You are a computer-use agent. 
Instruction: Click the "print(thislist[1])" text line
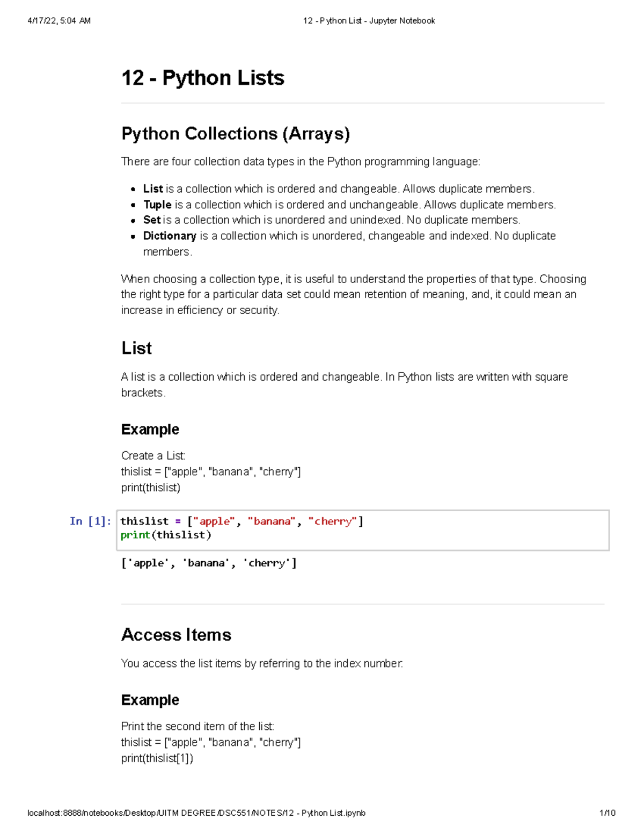click(x=157, y=758)
